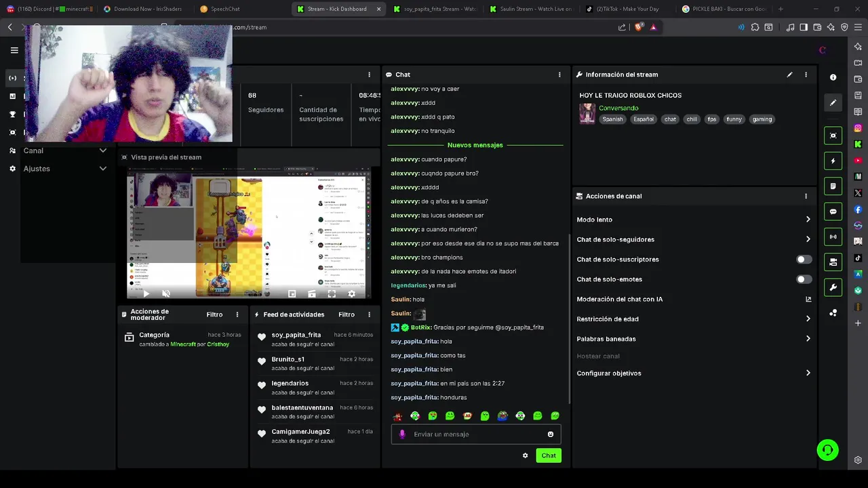Click the Conversando category link
868x488 pixels.
(x=618, y=108)
